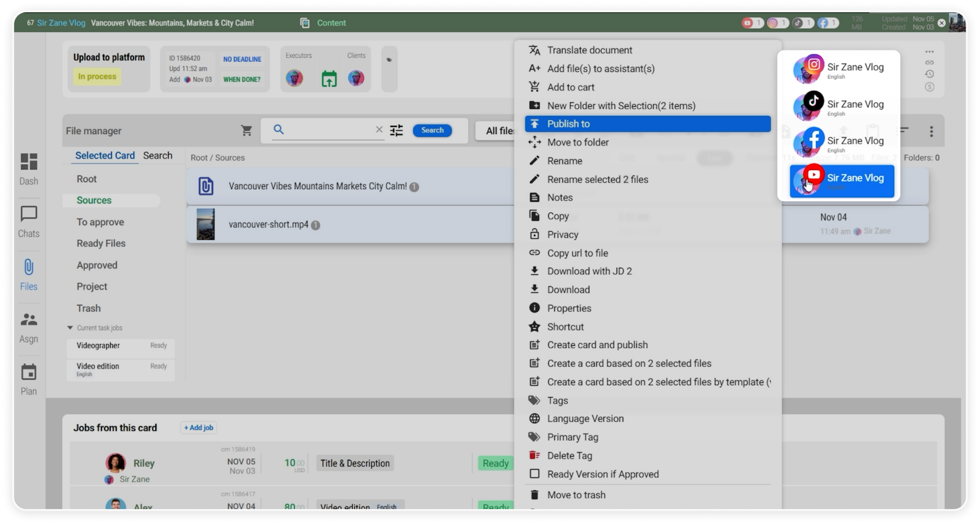Toggle Ready Version if Approved checkbox
Viewport: 980px width, 525px height.
(x=534, y=474)
